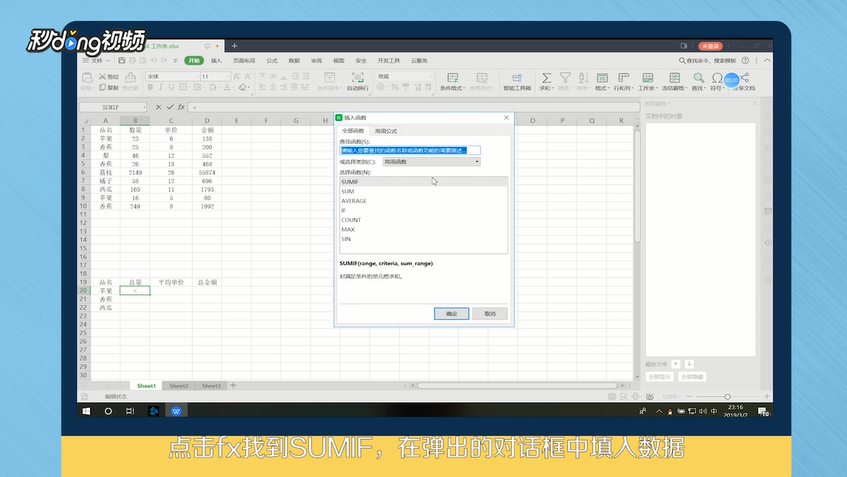Screen dimensions: 847x477
Task: Click the decrease font size icon
Action: pyautogui.click(x=248, y=77)
